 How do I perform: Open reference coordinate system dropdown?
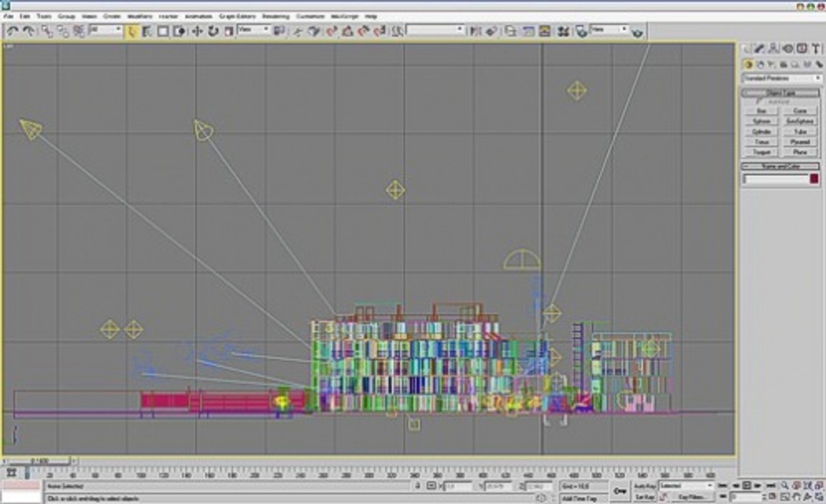pos(254,29)
